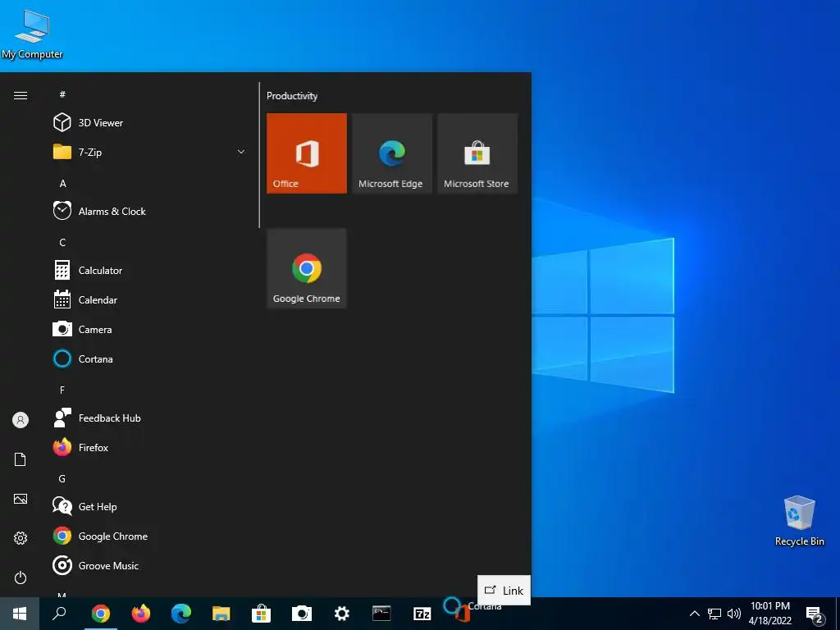840x630 pixels.
Task: Open the Microsoft Store tile
Action: [x=477, y=153]
